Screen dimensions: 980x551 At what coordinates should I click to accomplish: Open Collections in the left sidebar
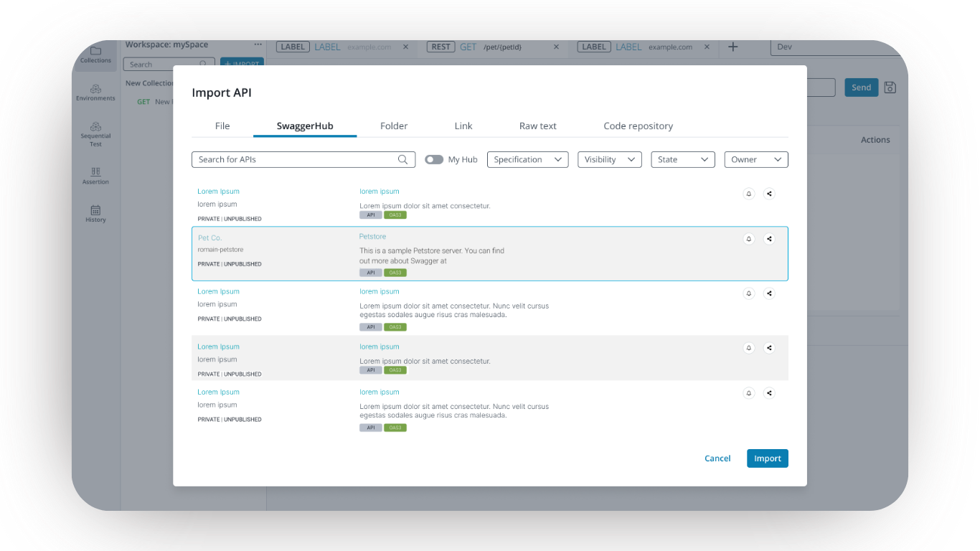tap(95, 55)
